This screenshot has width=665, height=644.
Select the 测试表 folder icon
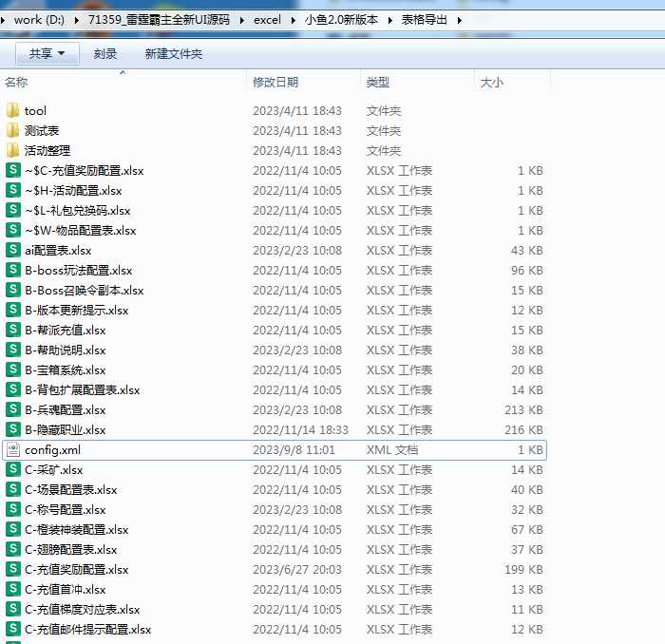click(12, 131)
